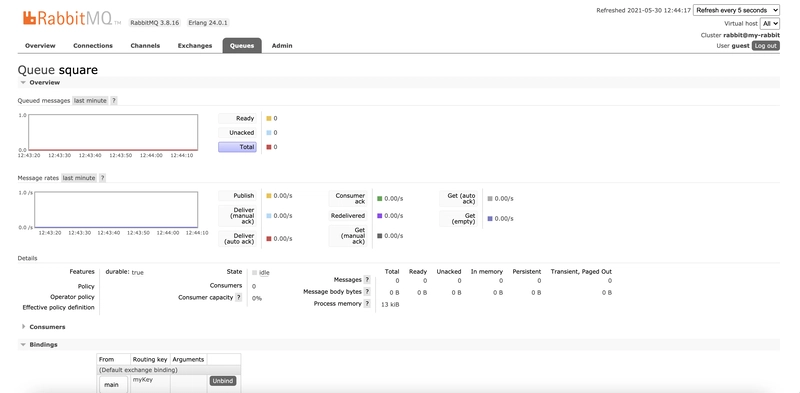Screen dimensions: 800x393
Task: Click help icon next to Message body bytes
Action: [367, 291]
